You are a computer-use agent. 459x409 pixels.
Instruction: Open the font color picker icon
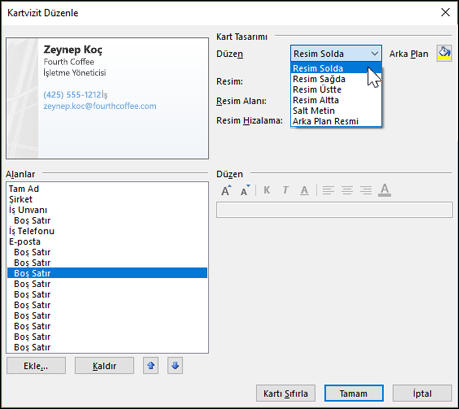(385, 190)
